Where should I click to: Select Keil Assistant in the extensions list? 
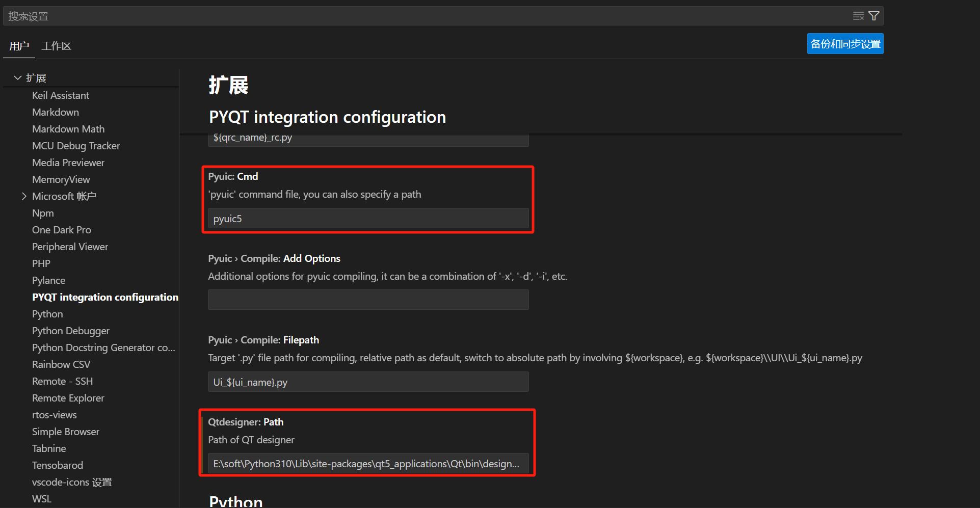(x=61, y=95)
